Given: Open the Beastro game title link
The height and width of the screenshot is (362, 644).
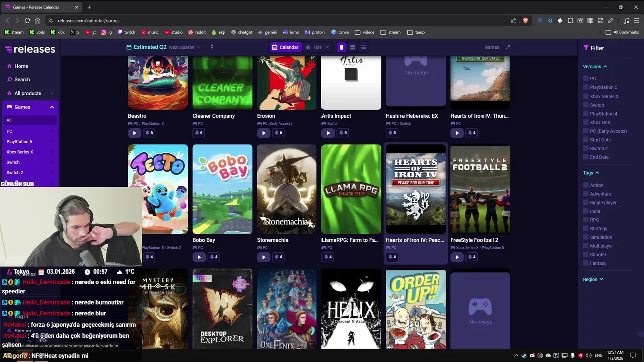Looking at the screenshot, I should [x=137, y=116].
